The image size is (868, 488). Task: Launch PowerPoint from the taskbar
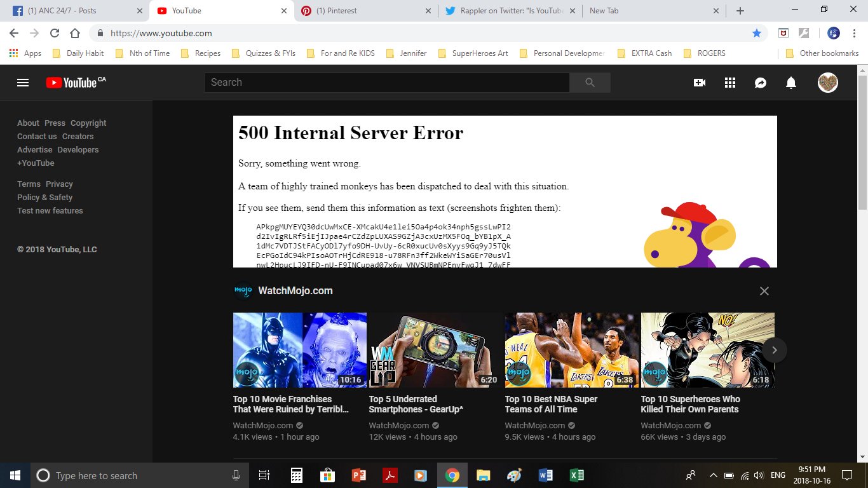point(358,475)
